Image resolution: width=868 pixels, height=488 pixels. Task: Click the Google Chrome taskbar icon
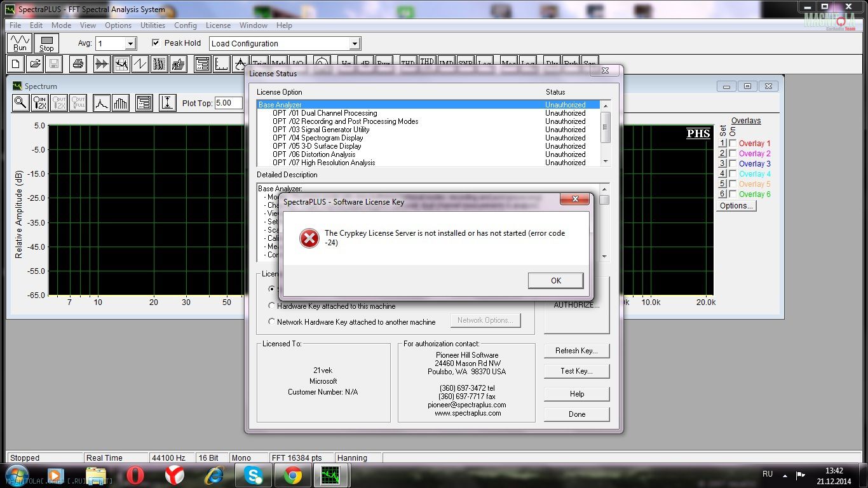tap(292, 475)
